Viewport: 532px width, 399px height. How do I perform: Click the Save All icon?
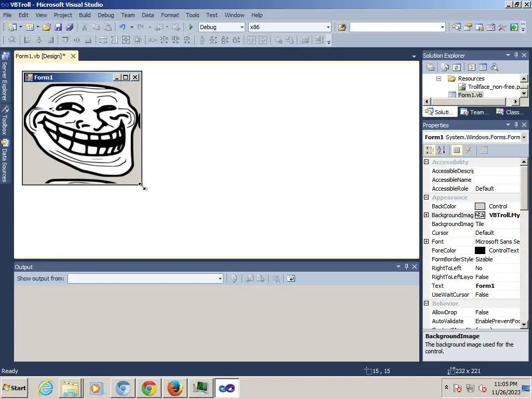pyautogui.click(x=70, y=27)
